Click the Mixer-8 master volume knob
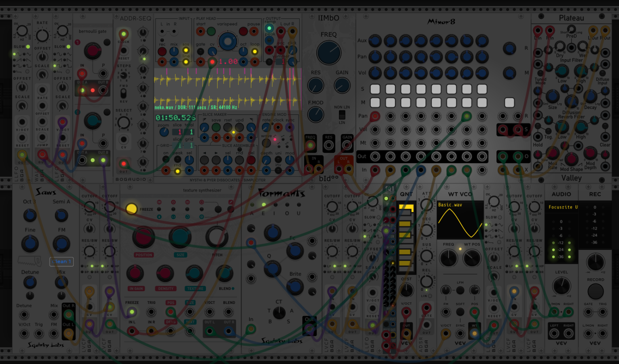The height and width of the screenshot is (364, 619). click(x=509, y=73)
